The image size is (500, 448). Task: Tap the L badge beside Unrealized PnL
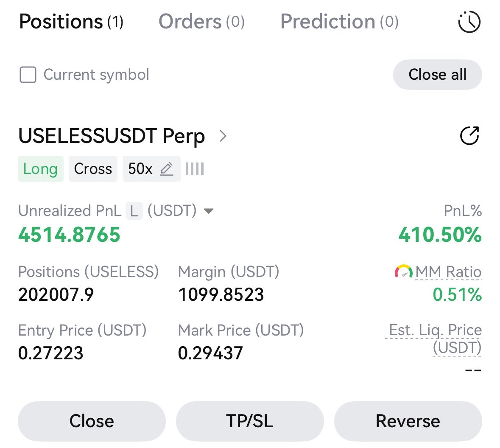(134, 211)
